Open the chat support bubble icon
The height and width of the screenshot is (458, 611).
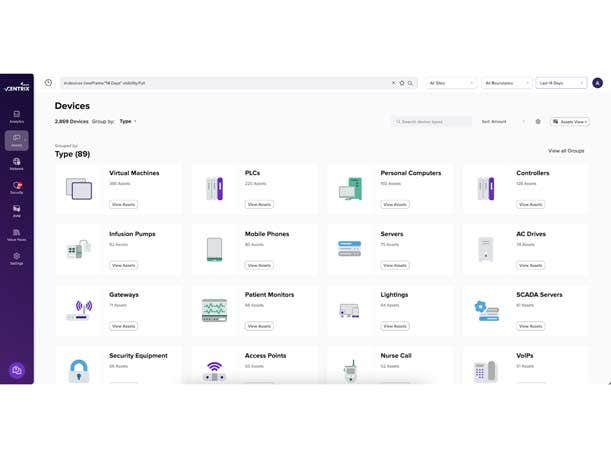pos(16,370)
